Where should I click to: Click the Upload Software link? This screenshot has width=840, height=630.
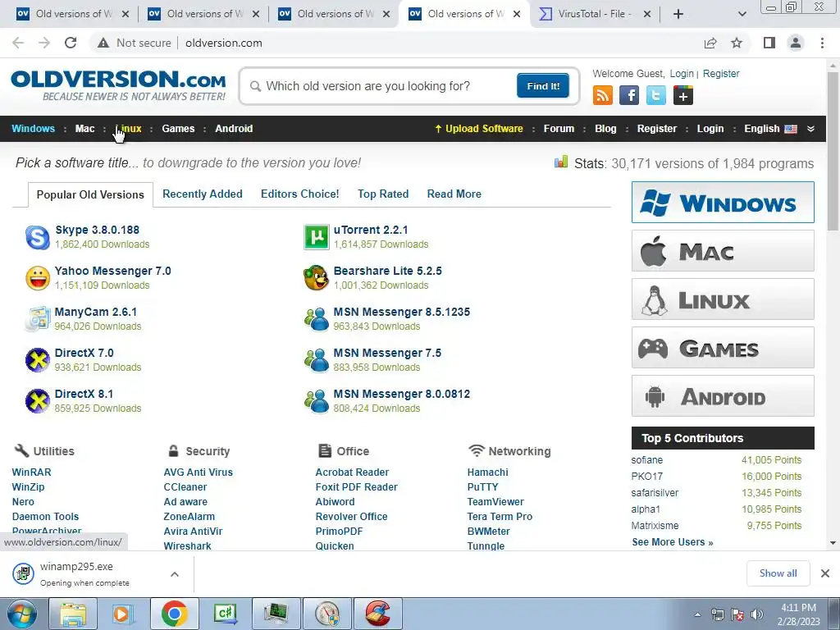coord(479,129)
